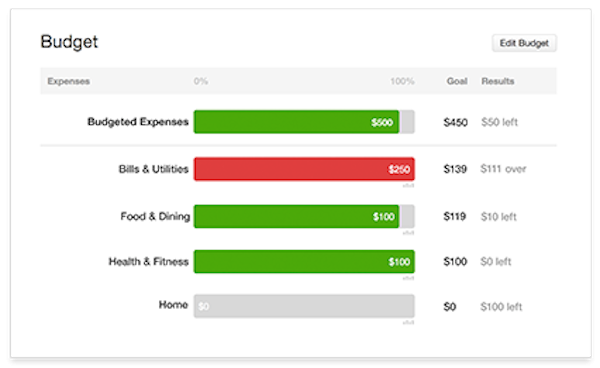Click the tiny link below Health & Fitness bar
The image size is (600, 368).
click(x=408, y=278)
